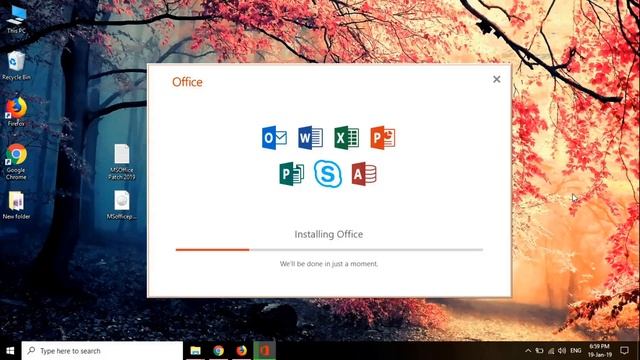Click the Publisher icon in installer
640x360 pixels.
coord(291,174)
